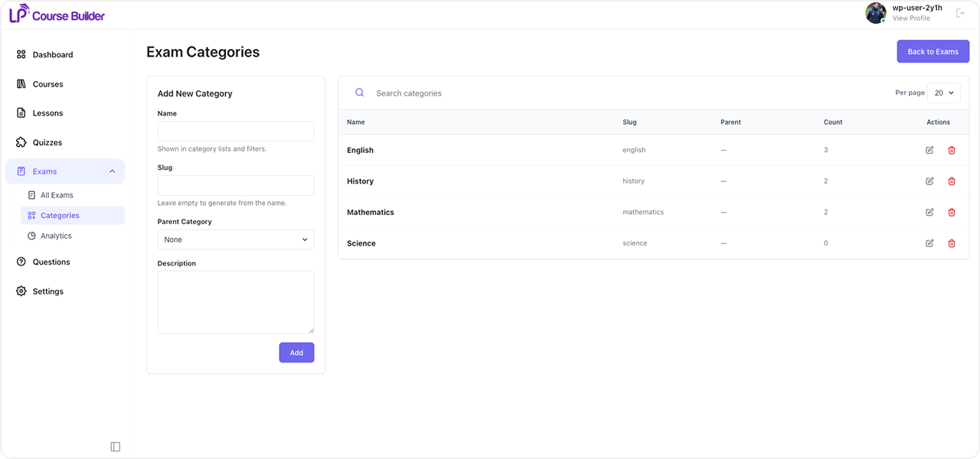The height and width of the screenshot is (459, 980).
Task: Collapse sidebar using the panel icon
Action: (x=116, y=447)
